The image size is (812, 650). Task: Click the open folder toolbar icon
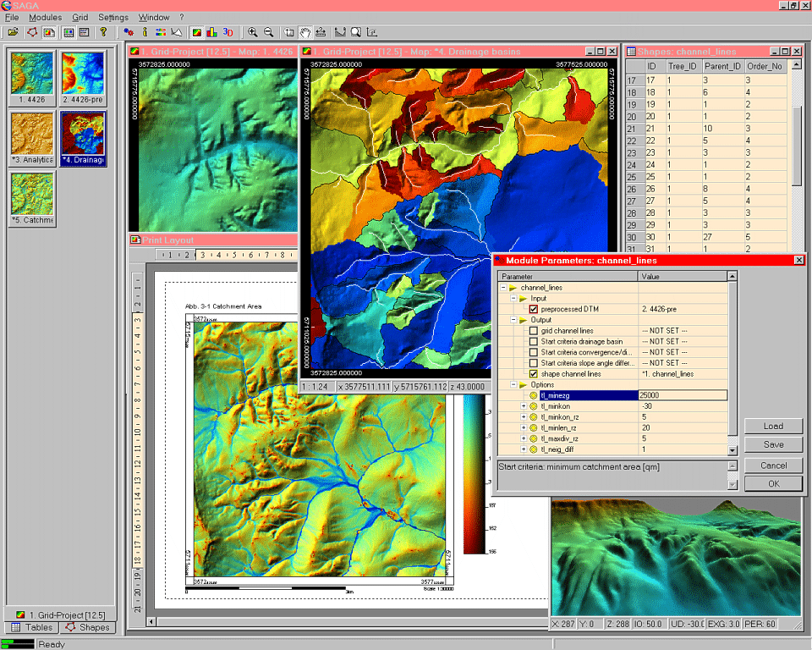coord(13,32)
